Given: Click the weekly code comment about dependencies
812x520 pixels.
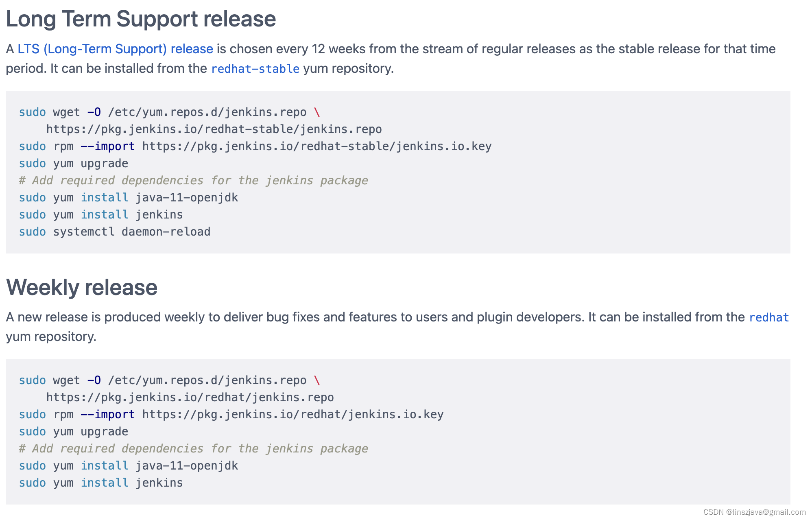Looking at the screenshot, I should click(x=194, y=449).
